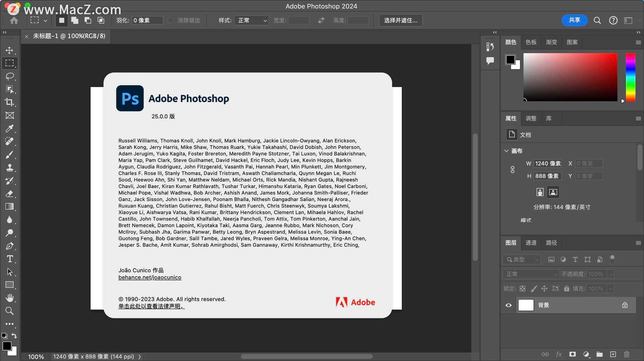Select the Horizontal Type tool
Viewport: 644px width, 361px height.
(9, 259)
